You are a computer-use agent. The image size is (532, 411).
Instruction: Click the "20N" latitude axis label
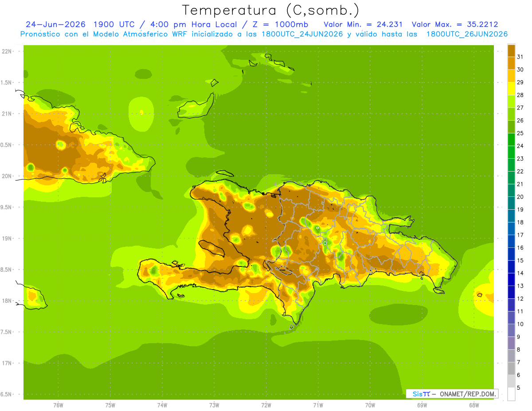pos(7,176)
